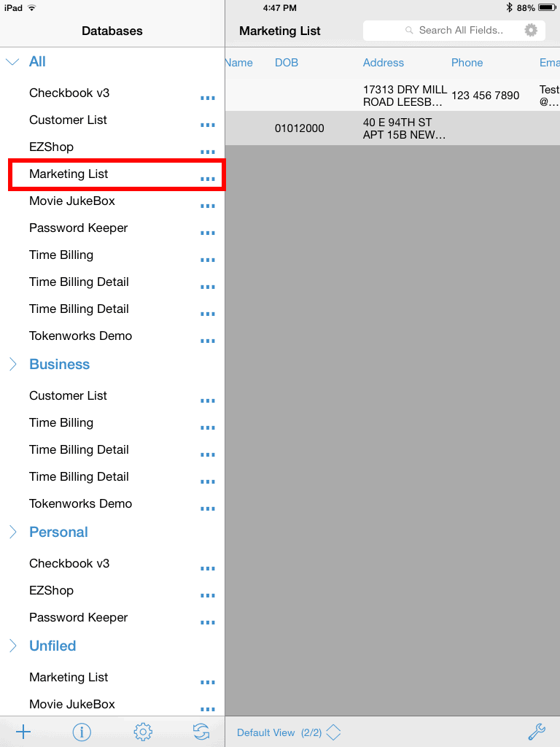Open ellipsis menu for Customer List under Business
Image resolution: width=560 pixels, height=747 pixels.
(208, 400)
